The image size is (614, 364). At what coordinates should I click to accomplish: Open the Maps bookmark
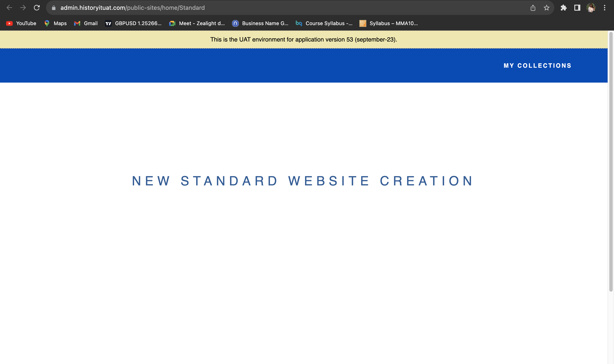(55, 23)
